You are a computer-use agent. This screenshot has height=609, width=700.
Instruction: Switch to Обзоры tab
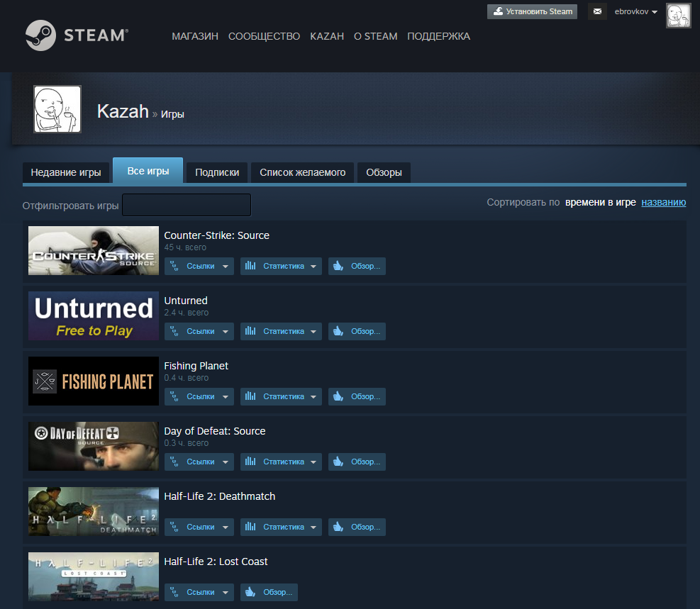point(384,172)
